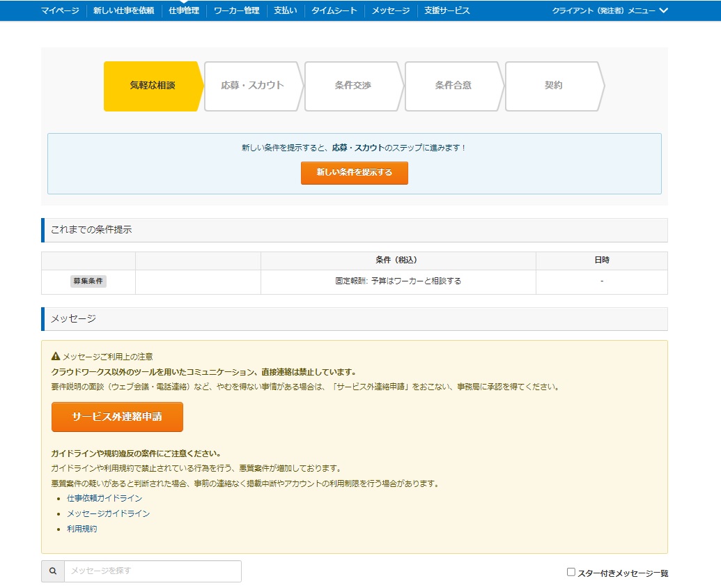This screenshot has width=721, height=588.
Task: Open 新しい仕事を依頼 in the top navigation
Action: tap(124, 10)
